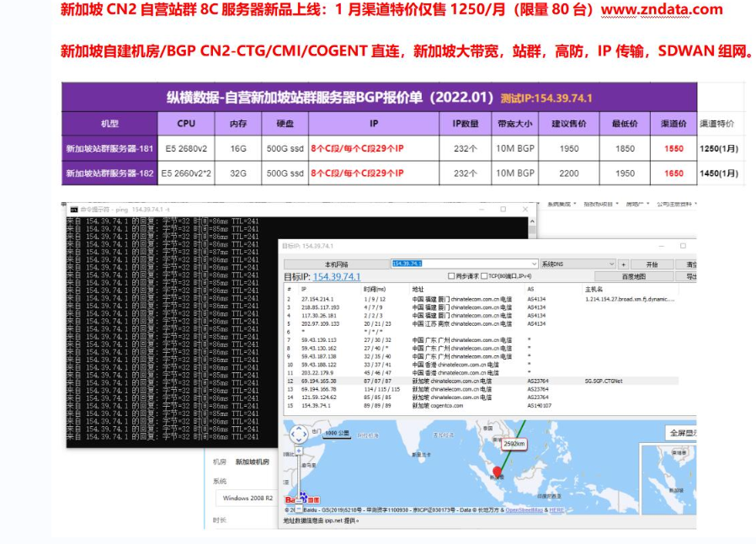This screenshot has width=756, height=544.
Task: Click the 开始 button to start trace
Action: (x=652, y=264)
